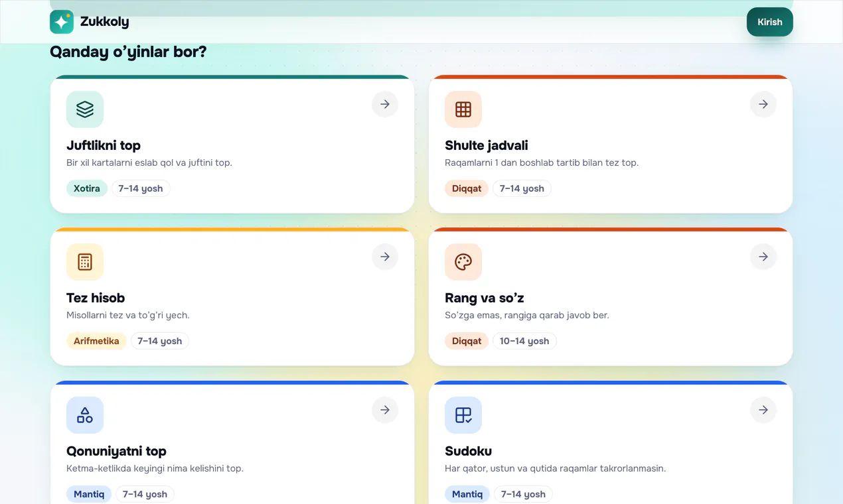Click the palette icon on Rang va so'z
Screen dimensions: 843x504
[463, 262]
